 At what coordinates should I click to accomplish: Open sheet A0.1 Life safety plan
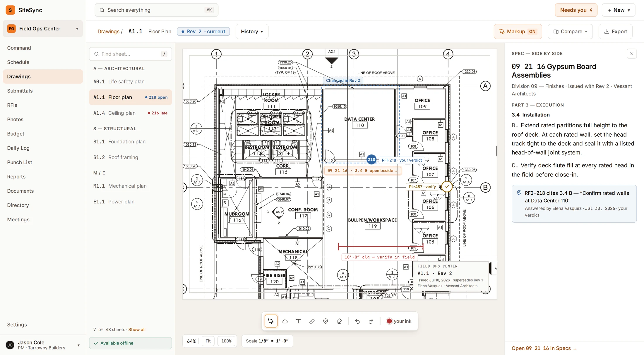(130, 81)
